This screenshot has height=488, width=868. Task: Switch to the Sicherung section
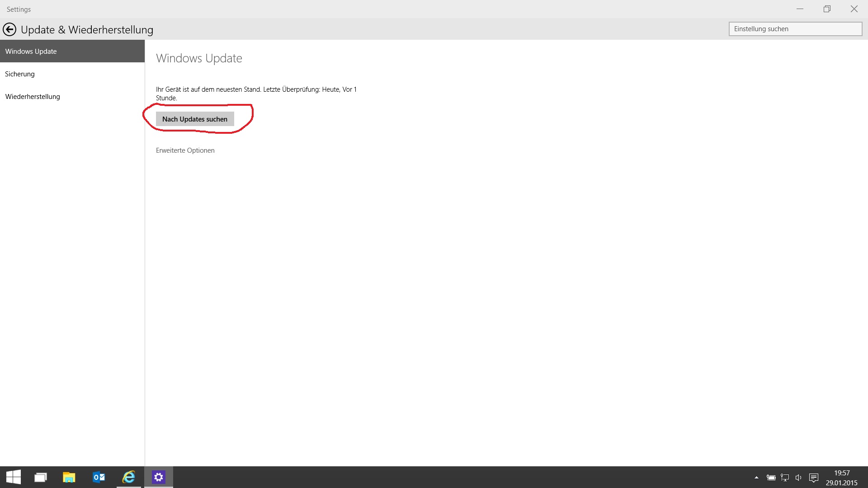point(72,74)
